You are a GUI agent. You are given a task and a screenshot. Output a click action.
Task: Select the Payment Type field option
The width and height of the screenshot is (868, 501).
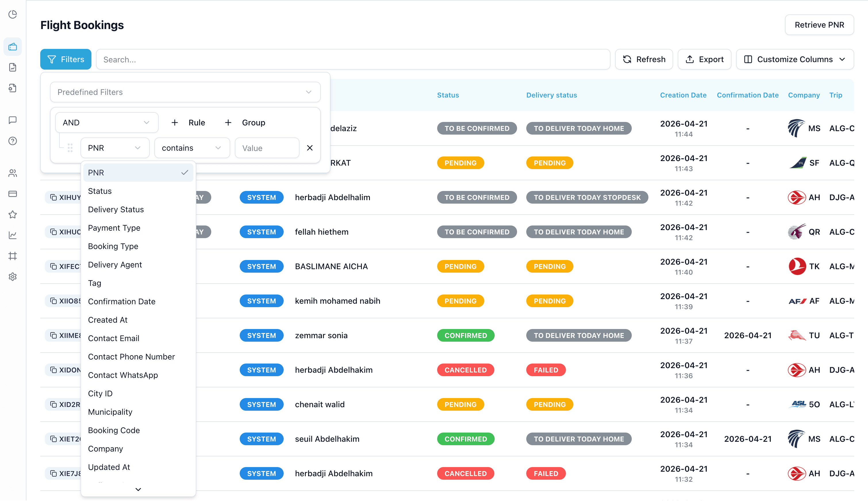click(x=138, y=228)
